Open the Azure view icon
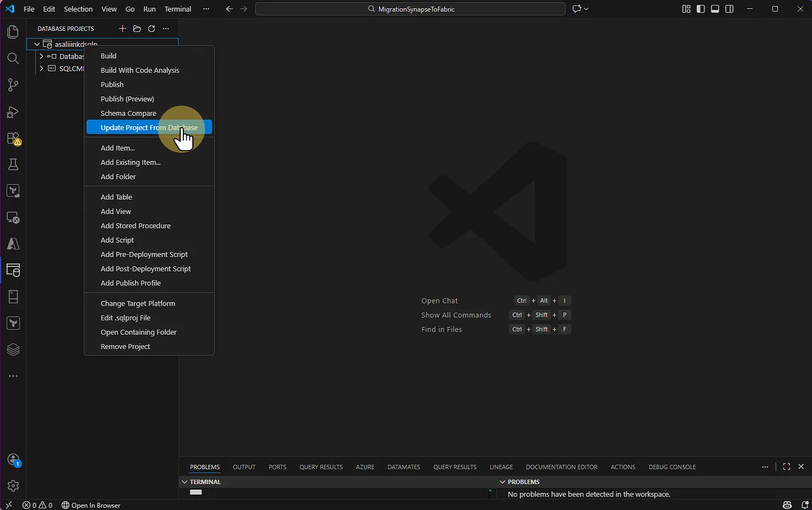 click(13, 244)
